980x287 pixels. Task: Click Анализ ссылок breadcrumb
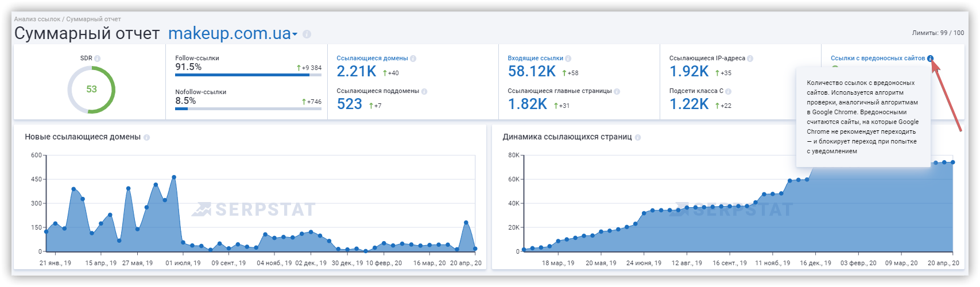(37, 20)
